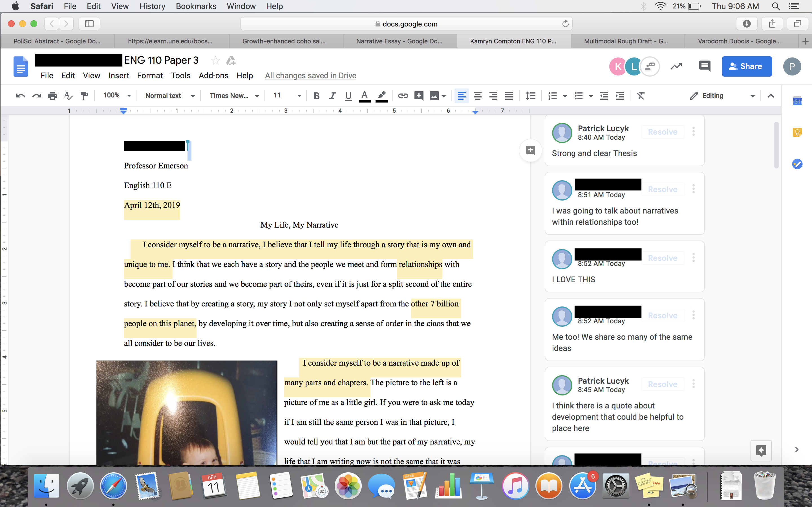Viewport: 812px width, 507px height.
Task: Open comment history speech bubble icon
Action: coord(704,66)
